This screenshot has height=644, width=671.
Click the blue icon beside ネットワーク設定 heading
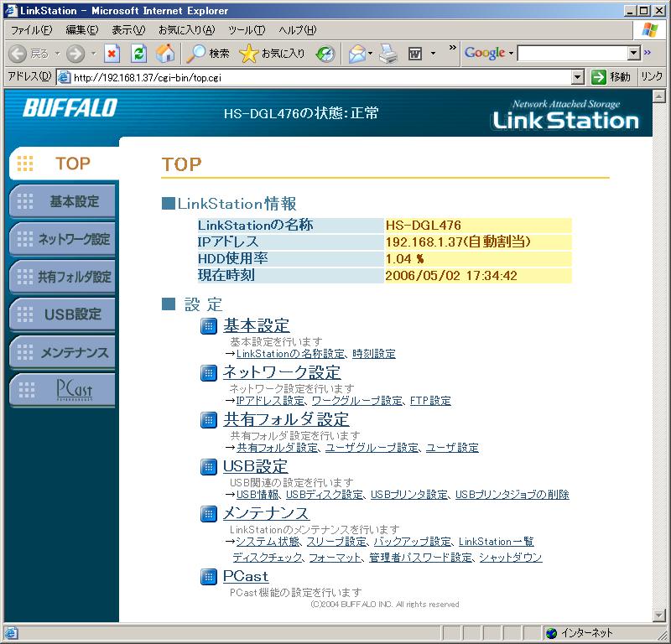coord(208,373)
